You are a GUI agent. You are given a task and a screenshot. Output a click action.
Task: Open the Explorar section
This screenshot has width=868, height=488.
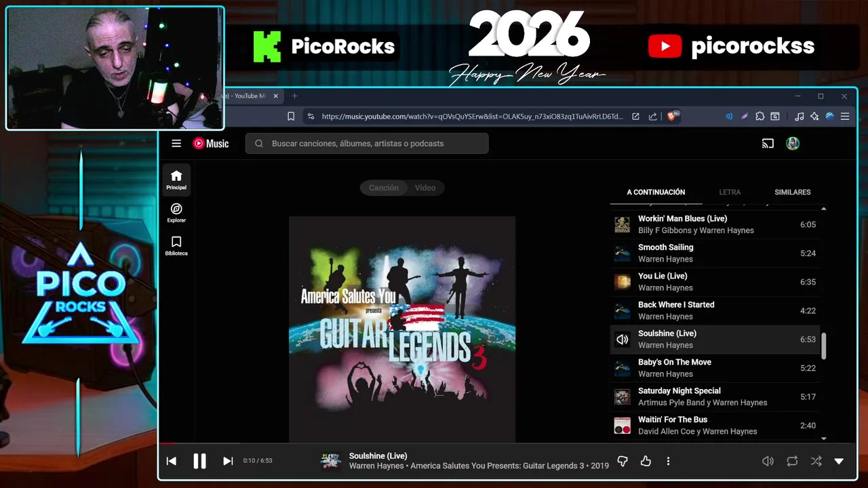tap(176, 213)
